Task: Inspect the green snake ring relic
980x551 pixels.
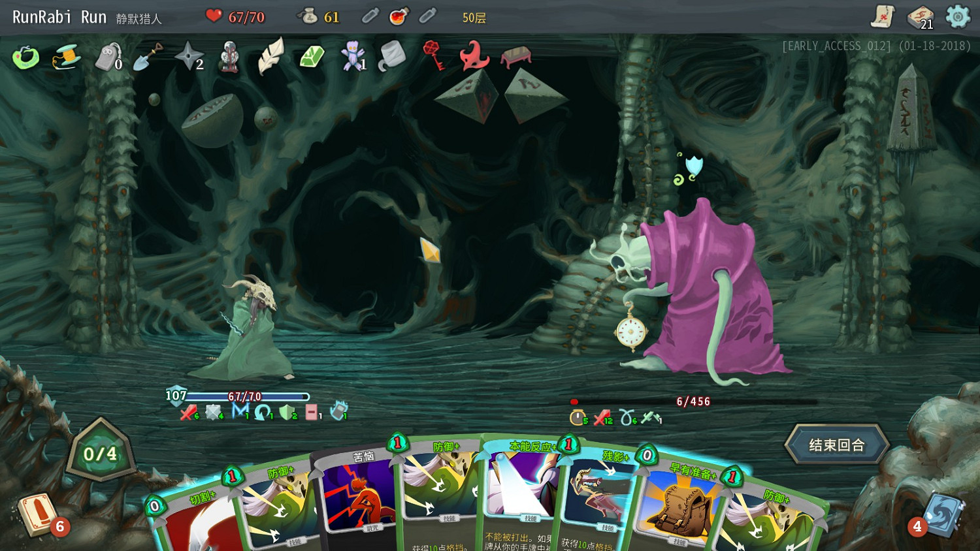Action: click(25, 57)
